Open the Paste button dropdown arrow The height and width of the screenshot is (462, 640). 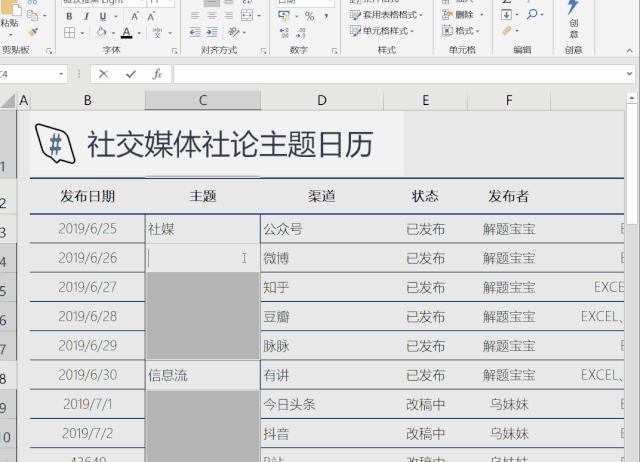click(10, 34)
